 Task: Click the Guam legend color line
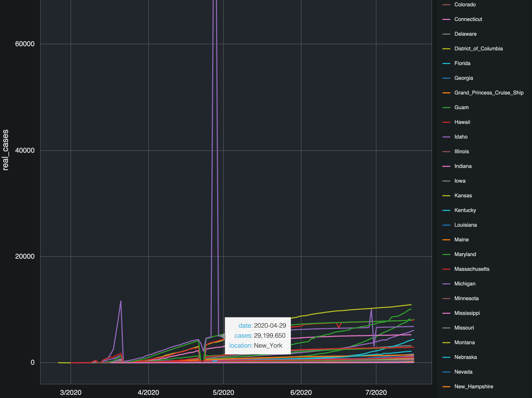pyautogui.click(x=446, y=108)
